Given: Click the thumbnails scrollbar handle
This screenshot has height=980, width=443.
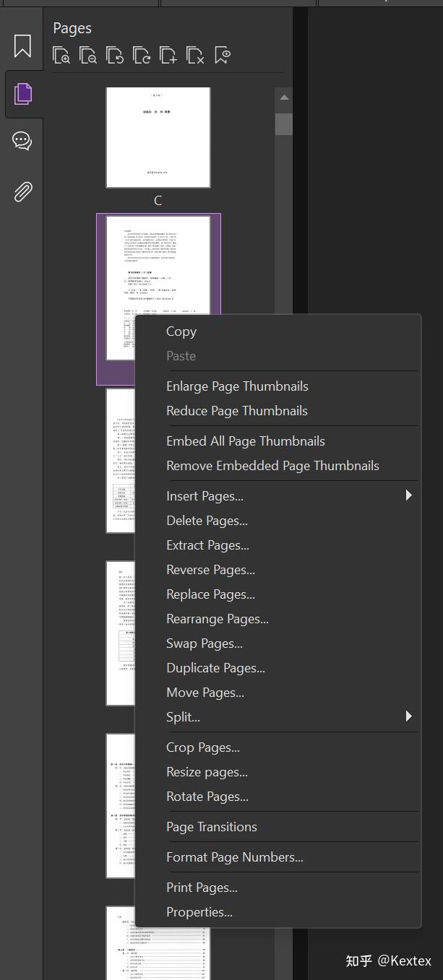Looking at the screenshot, I should (284, 123).
